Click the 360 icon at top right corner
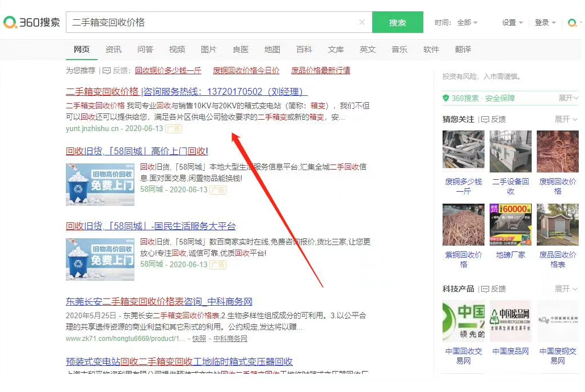 click(x=573, y=23)
